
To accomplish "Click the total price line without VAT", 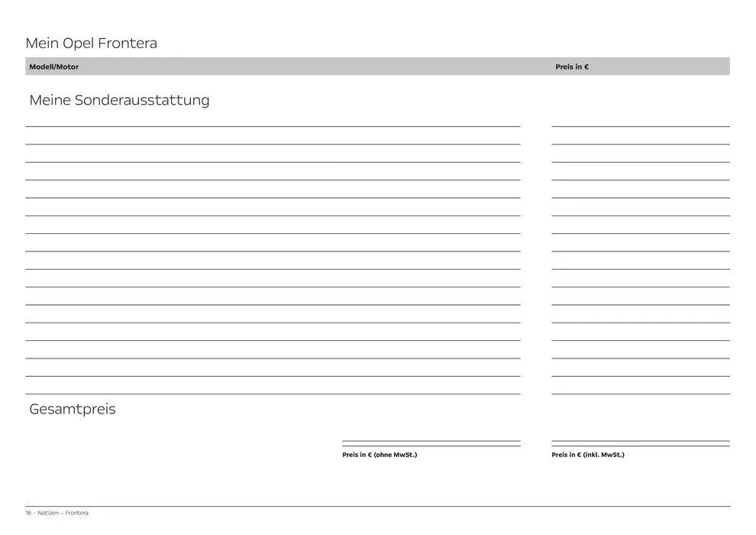I will (431, 443).
